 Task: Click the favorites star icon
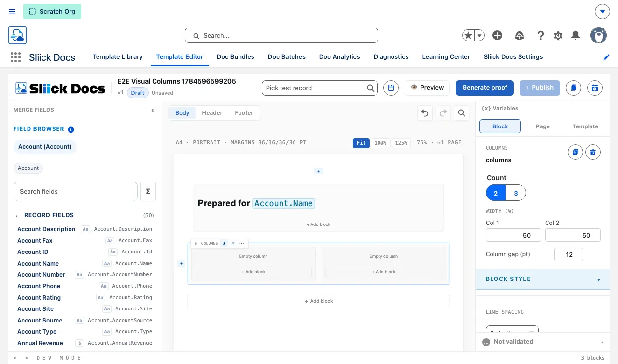pos(468,35)
